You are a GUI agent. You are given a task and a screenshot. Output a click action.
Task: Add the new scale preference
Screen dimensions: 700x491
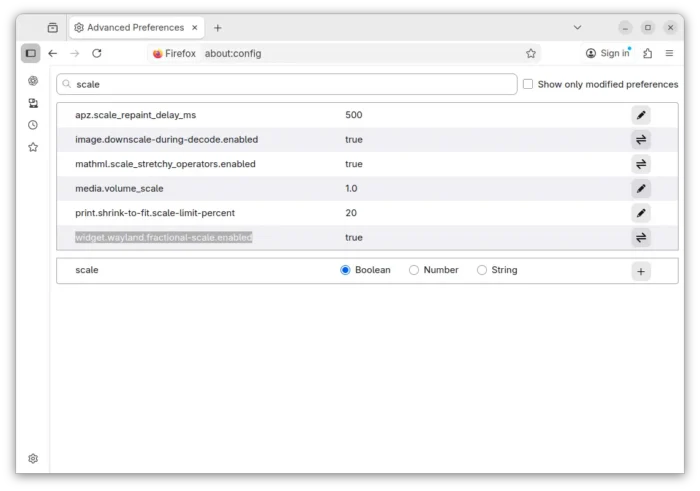pos(641,271)
